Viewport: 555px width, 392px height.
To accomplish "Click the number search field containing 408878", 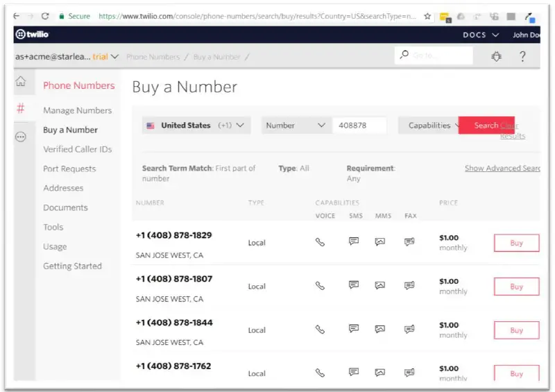I will (x=359, y=126).
